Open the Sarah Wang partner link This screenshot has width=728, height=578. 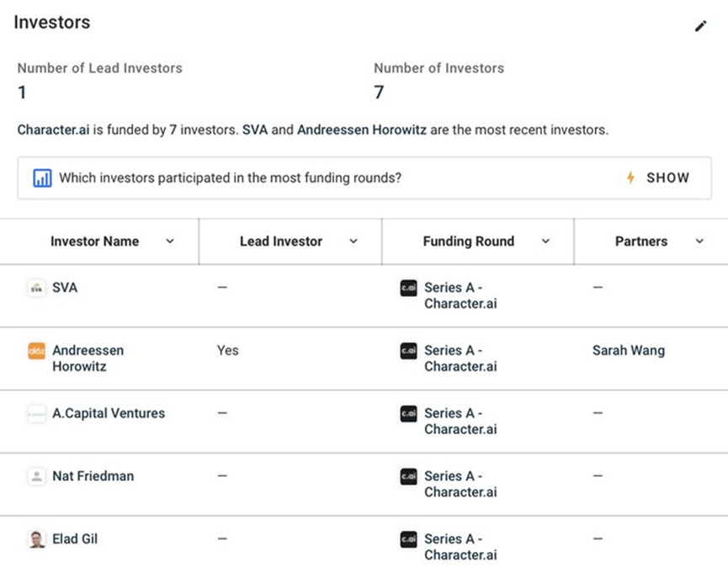pos(628,351)
